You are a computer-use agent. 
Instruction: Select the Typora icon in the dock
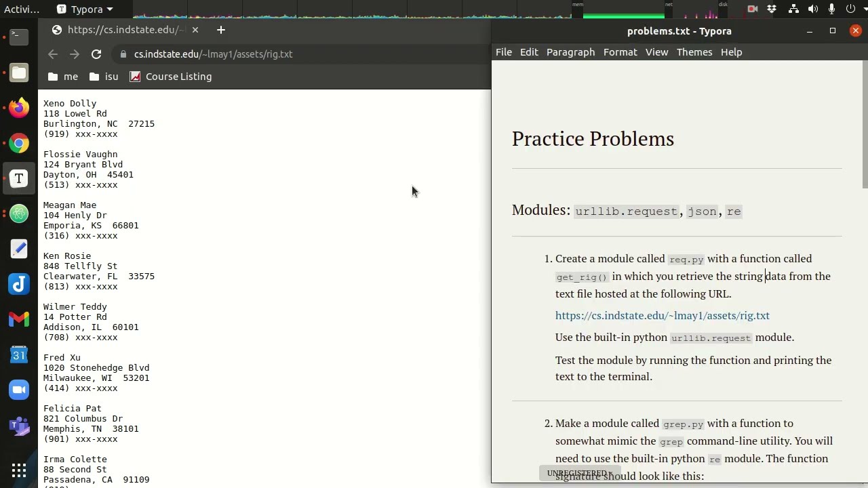point(19,178)
